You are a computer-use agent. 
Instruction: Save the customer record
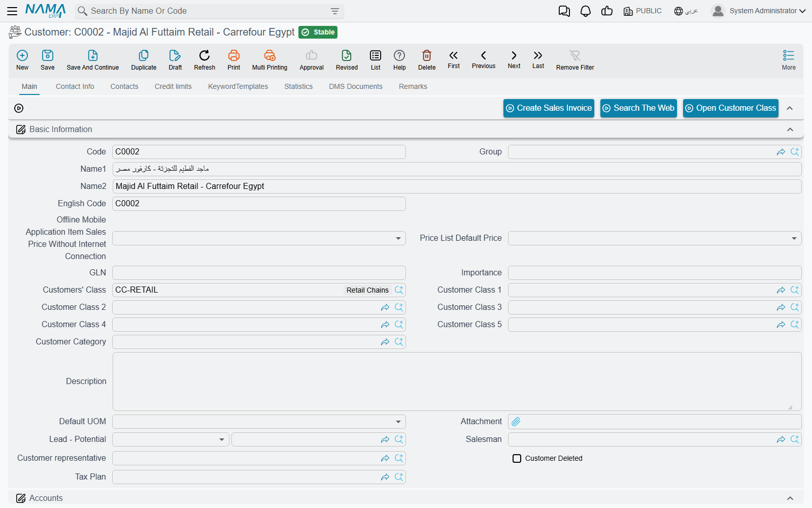[48, 60]
